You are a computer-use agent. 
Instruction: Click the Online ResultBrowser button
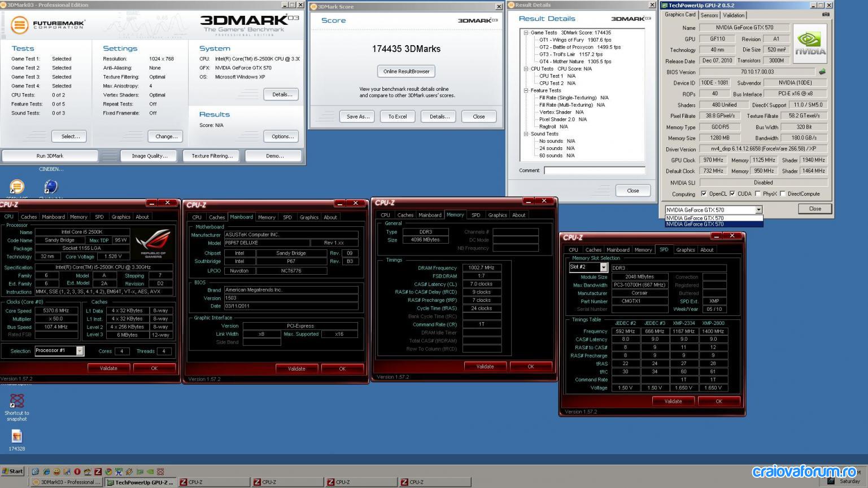(x=407, y=71)
